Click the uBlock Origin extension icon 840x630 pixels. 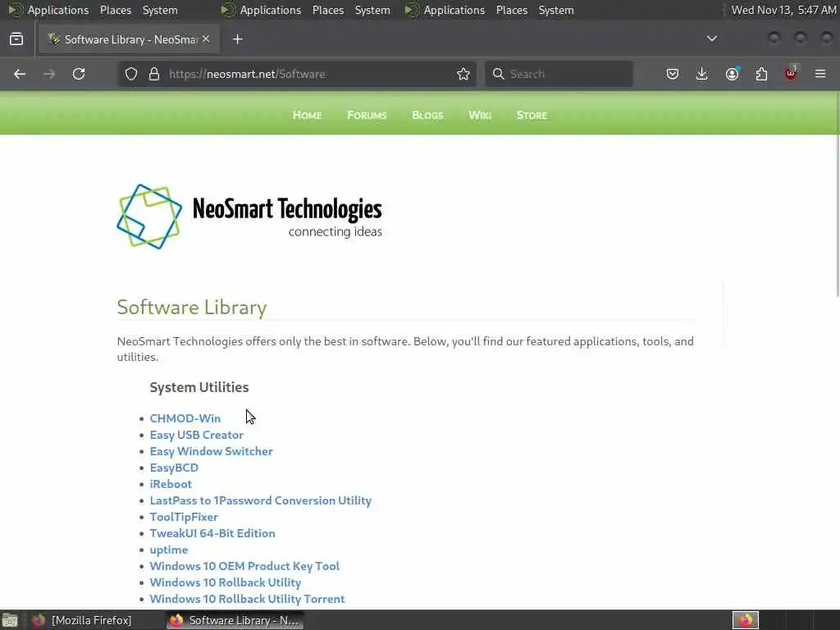[791, 73]
